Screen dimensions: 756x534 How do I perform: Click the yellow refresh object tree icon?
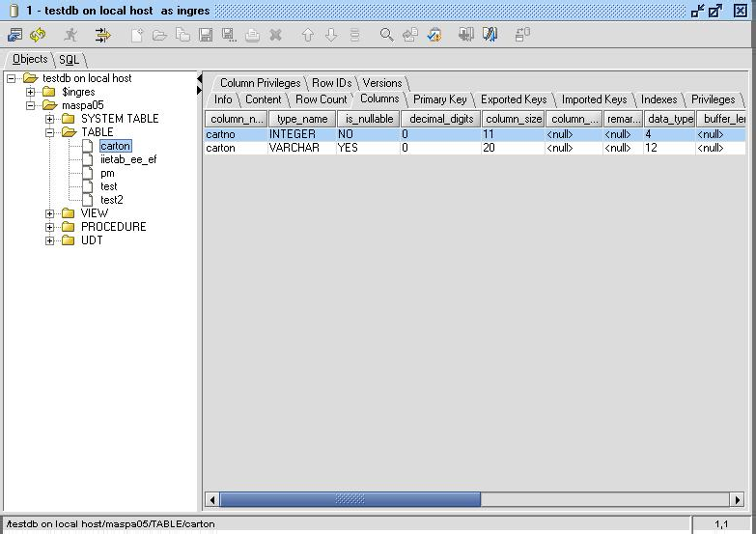(x=38, y=35)
